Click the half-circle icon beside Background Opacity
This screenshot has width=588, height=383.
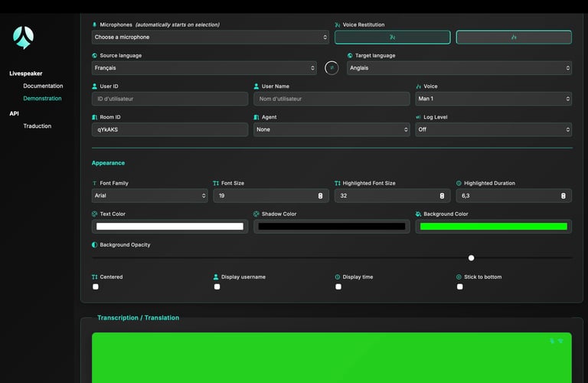(94, 244)
